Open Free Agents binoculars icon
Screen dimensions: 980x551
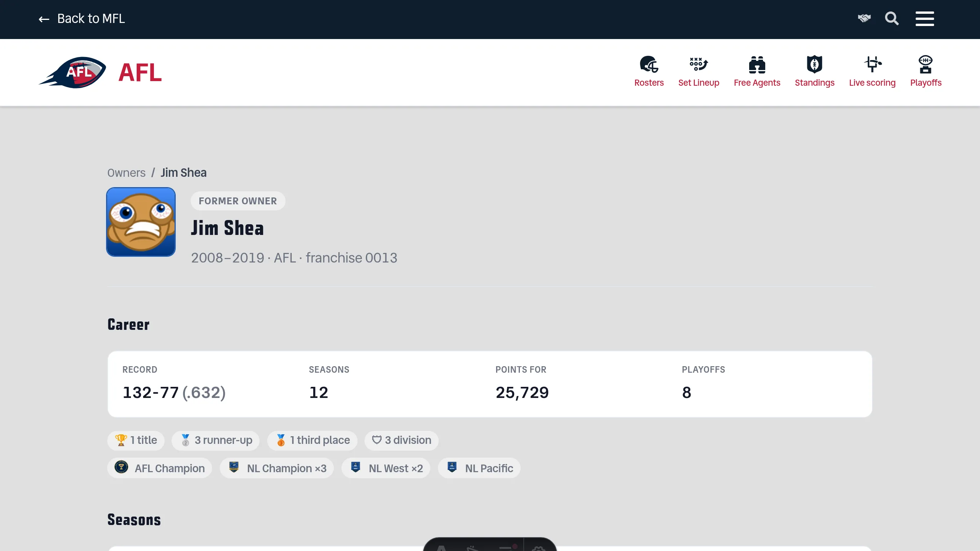(757, 64)
